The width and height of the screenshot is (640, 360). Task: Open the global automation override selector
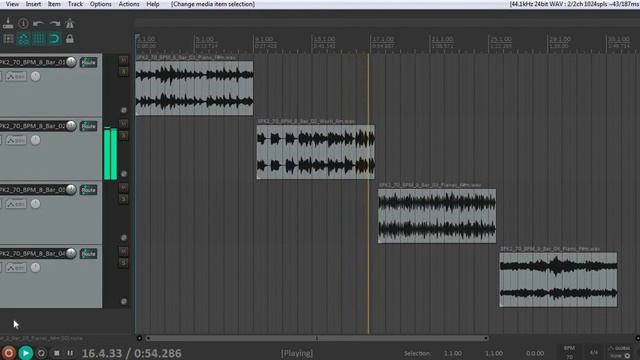[x=620, y=352]
